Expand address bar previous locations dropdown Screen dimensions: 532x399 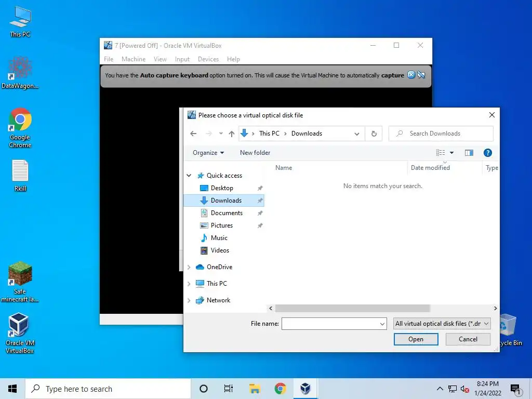[357, 134]
